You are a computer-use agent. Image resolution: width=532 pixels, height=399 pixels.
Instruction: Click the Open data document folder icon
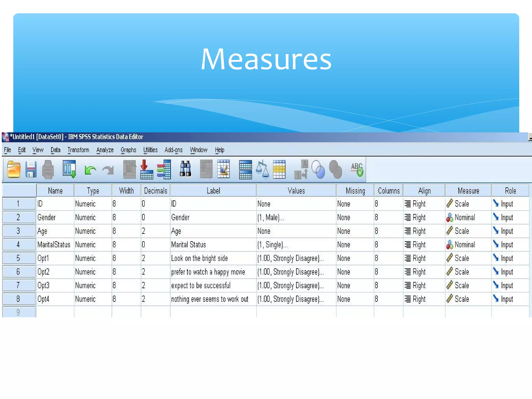click(14, 169)
